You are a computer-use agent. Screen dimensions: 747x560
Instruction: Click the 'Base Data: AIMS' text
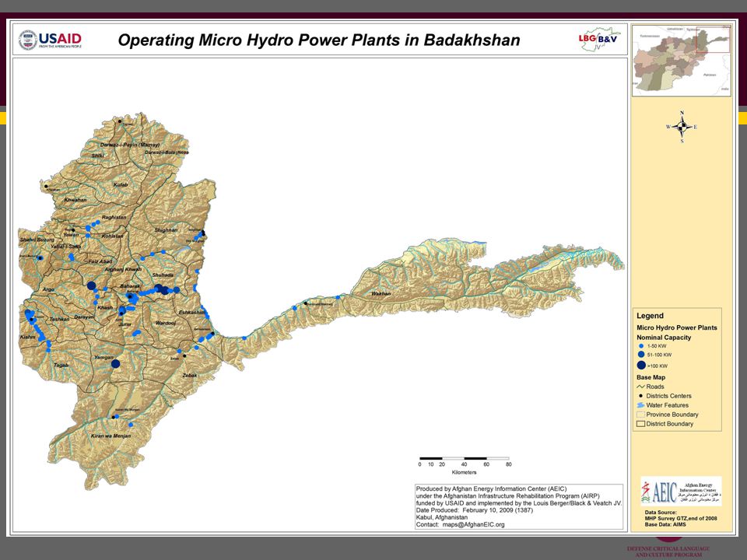(665, 524)
